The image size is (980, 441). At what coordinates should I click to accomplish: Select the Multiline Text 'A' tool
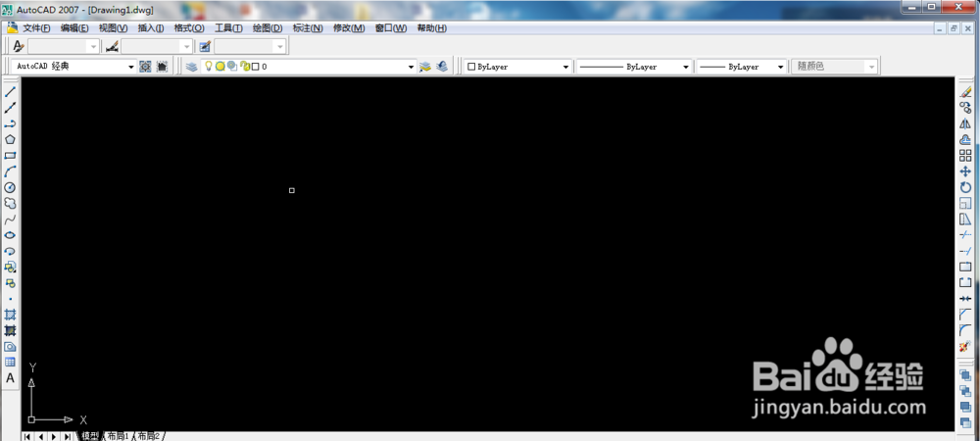click(10, 378)
